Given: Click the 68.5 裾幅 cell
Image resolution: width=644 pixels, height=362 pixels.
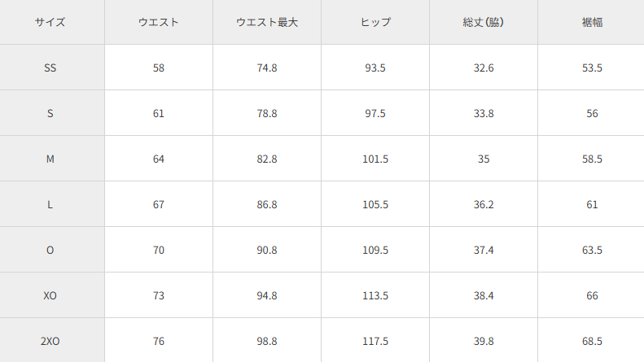Looking at the screenshot, I should click(x=592, y=341).
